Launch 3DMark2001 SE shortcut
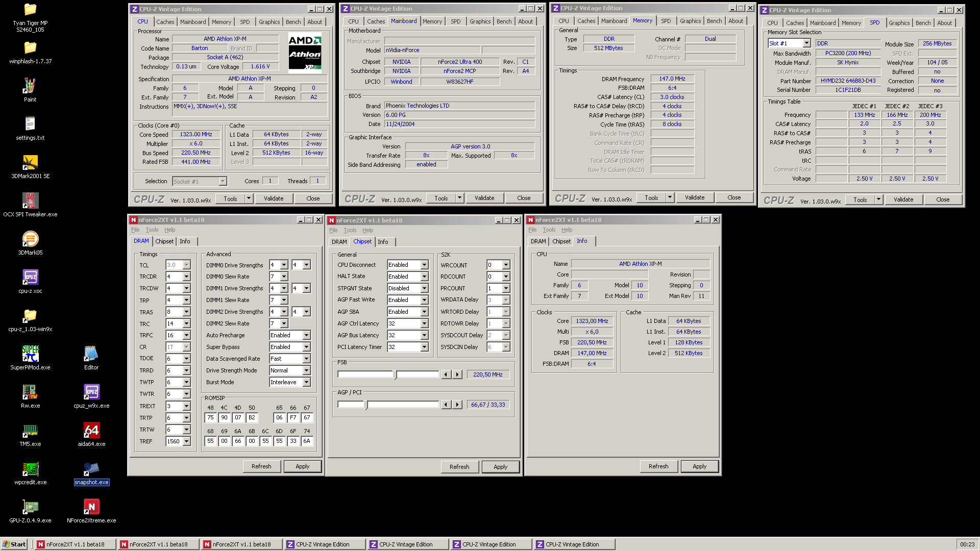 pos(30,167)
